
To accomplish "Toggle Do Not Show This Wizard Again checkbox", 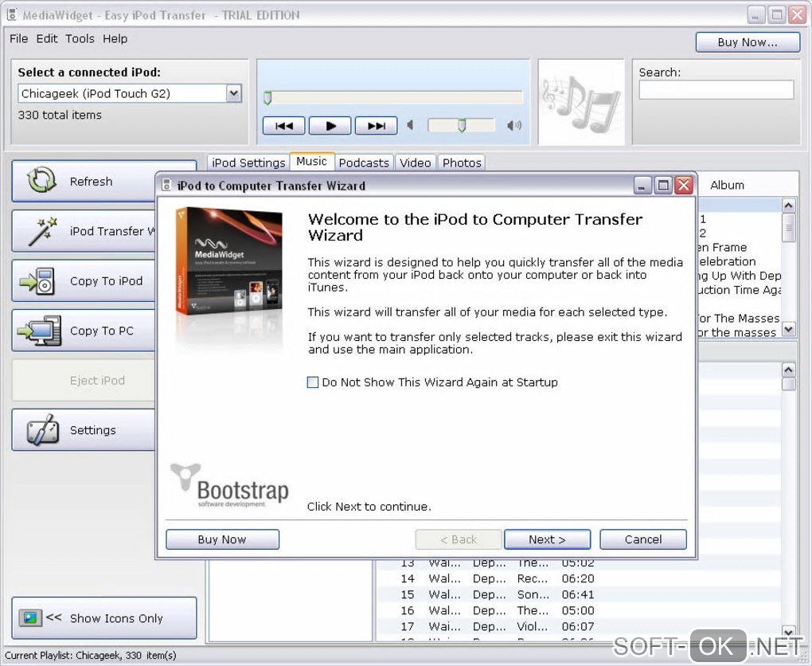I will (x=313, y=382).
